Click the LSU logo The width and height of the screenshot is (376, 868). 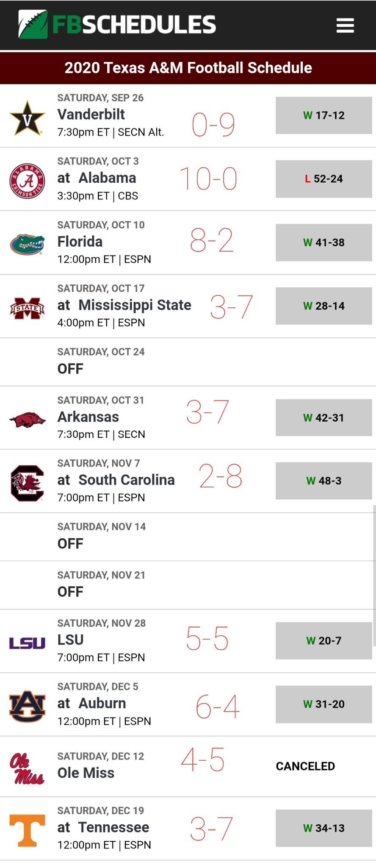[27, 643]
